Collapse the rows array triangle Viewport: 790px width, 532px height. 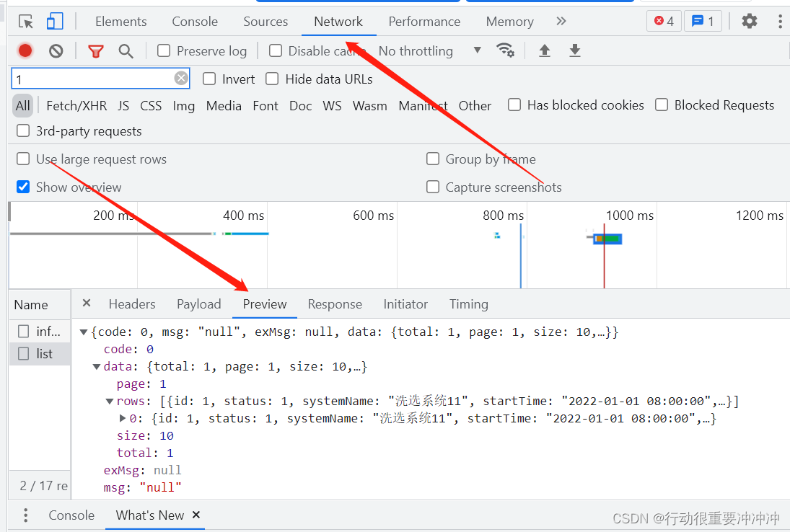click(110, 402)
